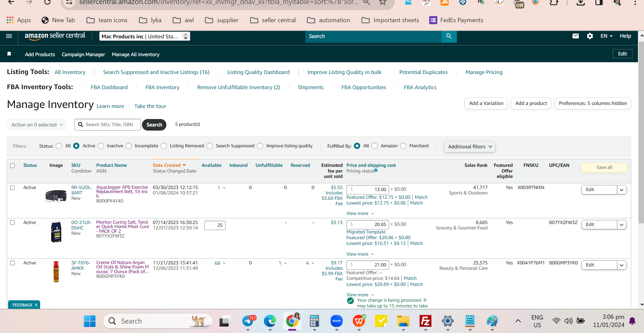Open the AquaJogger AP8 product name link
644x333 pixels.
click(x=122, y=192)
